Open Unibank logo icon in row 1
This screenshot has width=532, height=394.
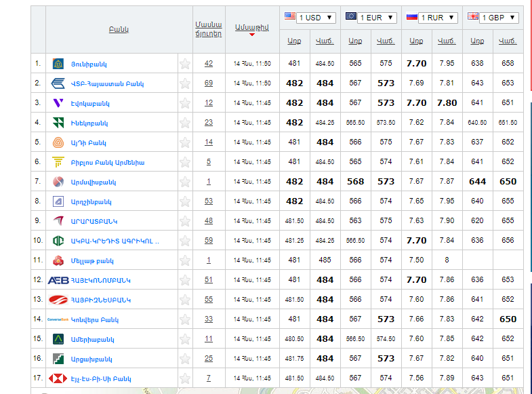pyautogui.click(x=58, y=64)
